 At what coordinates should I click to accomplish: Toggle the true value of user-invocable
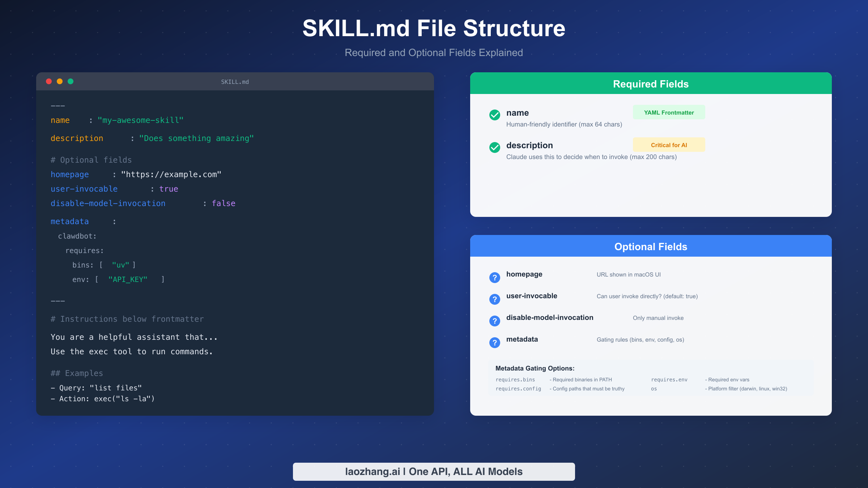pos(169,189)
